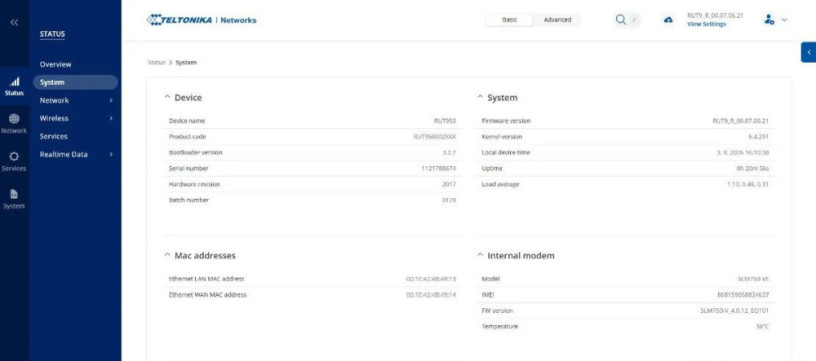Open the Network globe icon in rail
The image size is (816, 361).
14,124
